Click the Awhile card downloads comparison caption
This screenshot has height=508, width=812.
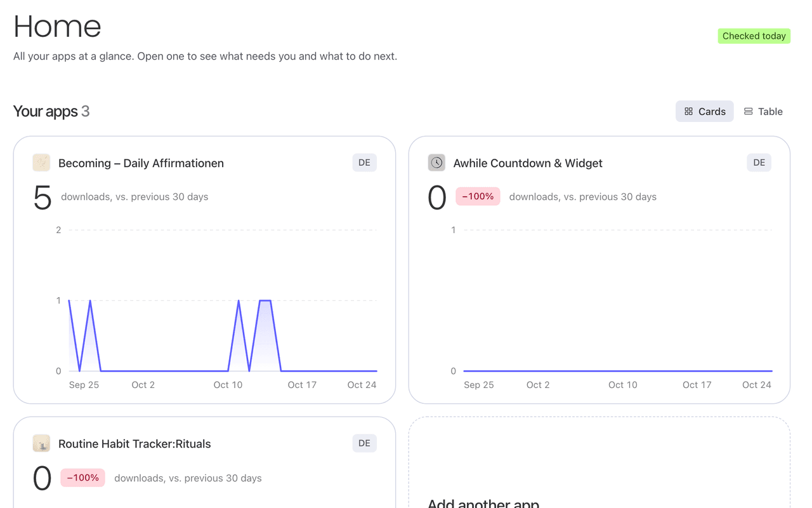[583, 197]
